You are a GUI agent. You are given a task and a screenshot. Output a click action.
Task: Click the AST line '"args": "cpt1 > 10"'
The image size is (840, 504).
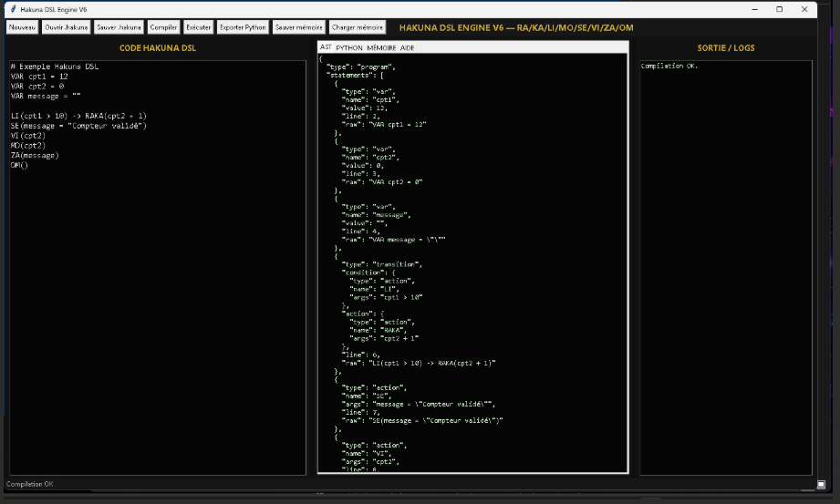click(386, 297)
